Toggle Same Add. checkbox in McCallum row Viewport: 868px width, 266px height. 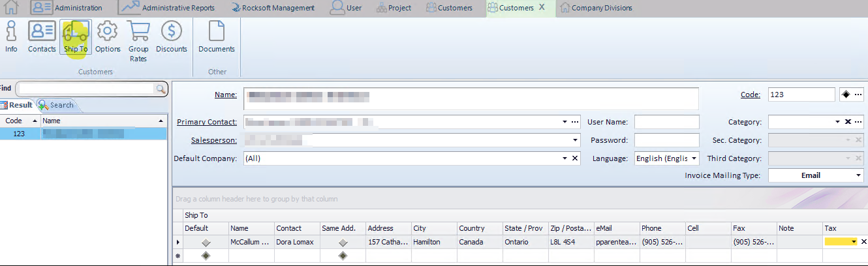coord(343,242)
